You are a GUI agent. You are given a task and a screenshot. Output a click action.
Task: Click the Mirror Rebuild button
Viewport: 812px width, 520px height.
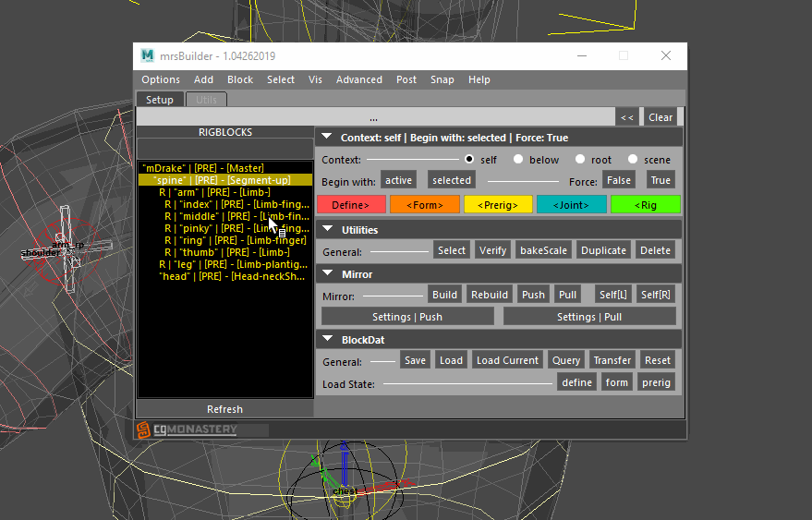490,295
